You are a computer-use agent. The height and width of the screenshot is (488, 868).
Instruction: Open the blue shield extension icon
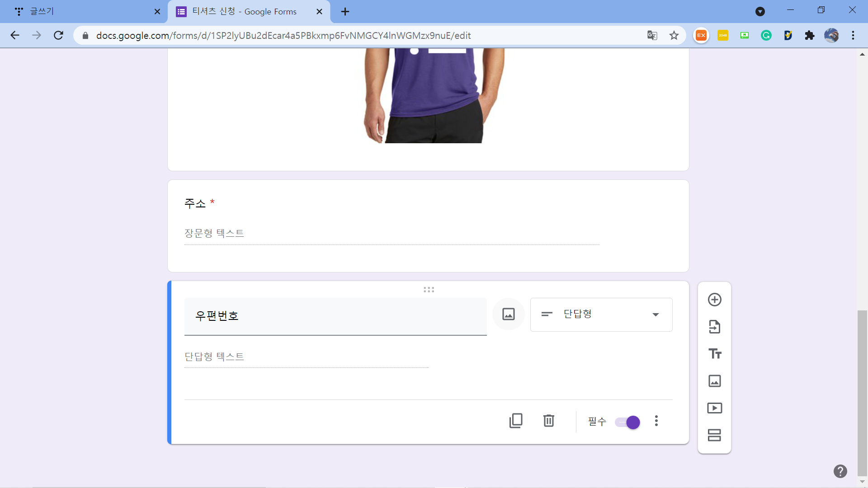pos(788,35)
